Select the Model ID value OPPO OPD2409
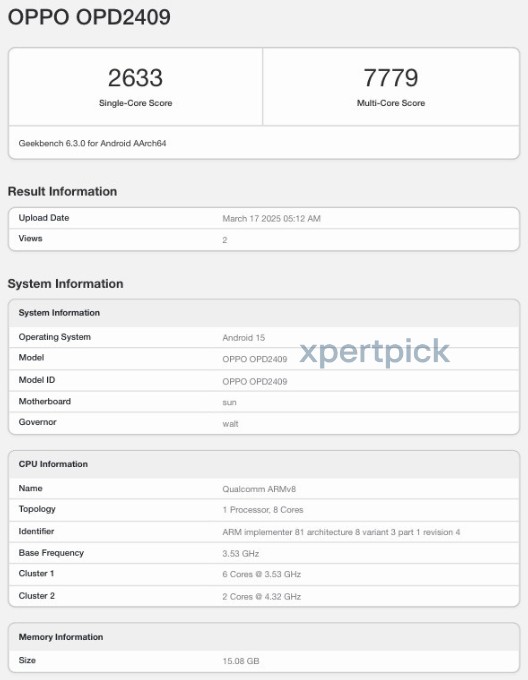 [255, 382]
